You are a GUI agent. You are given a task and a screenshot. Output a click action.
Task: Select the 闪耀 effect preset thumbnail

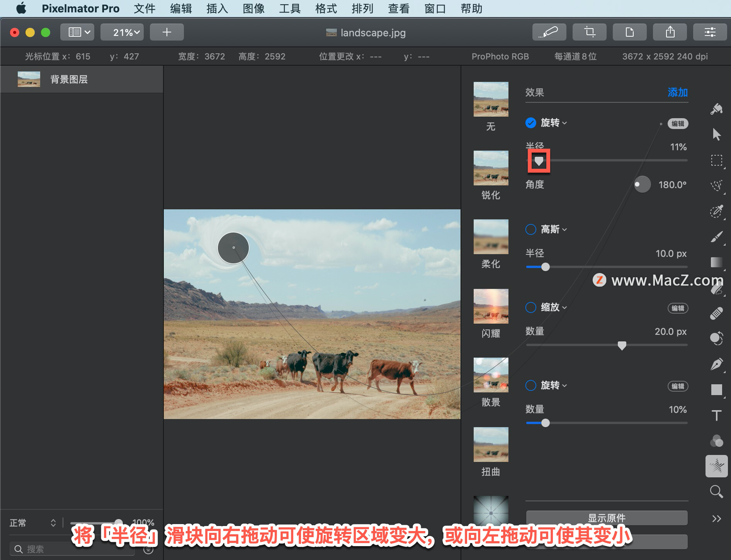coord(491,306)
